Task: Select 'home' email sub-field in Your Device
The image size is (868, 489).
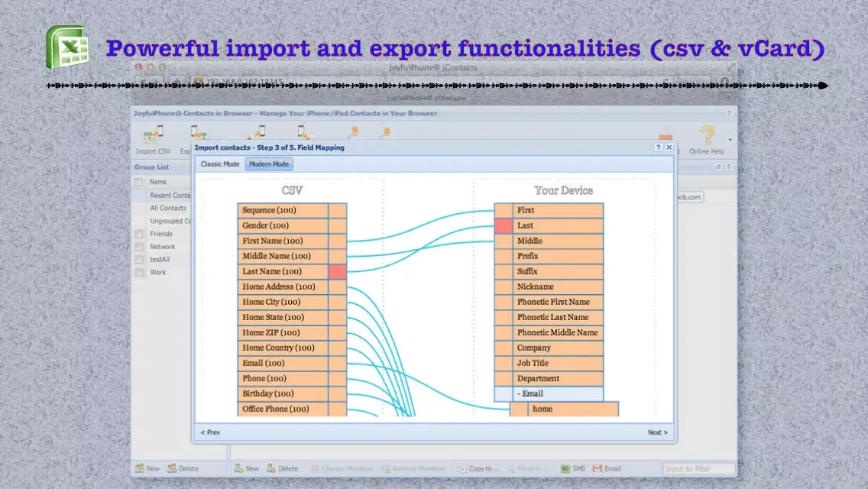Action: pyautogui.click(x=573, y=409)
